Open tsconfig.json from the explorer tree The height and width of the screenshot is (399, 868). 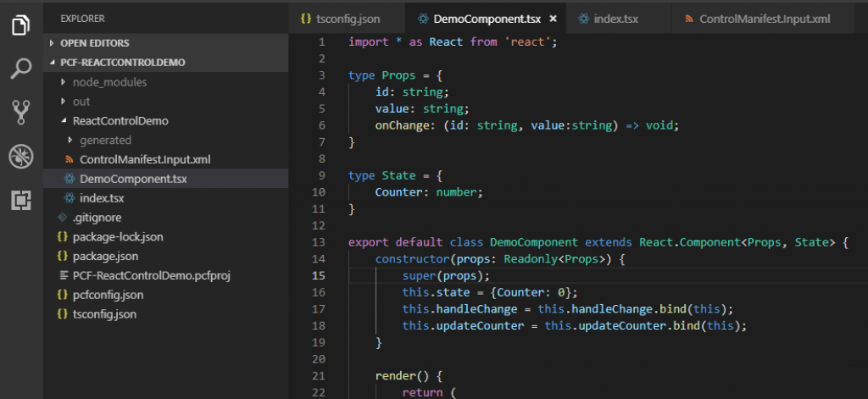point(104,314)
